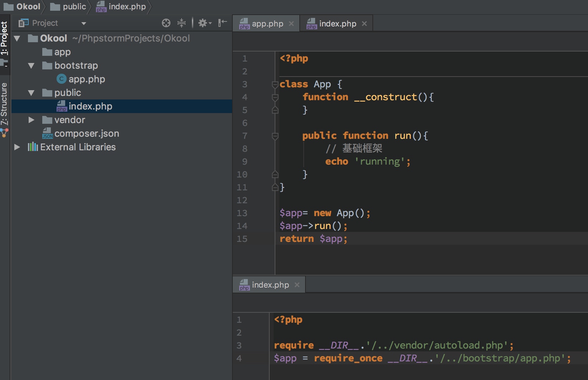Collapse the public folder arrow
Screen dimensions: 588x380
point(31,93)
